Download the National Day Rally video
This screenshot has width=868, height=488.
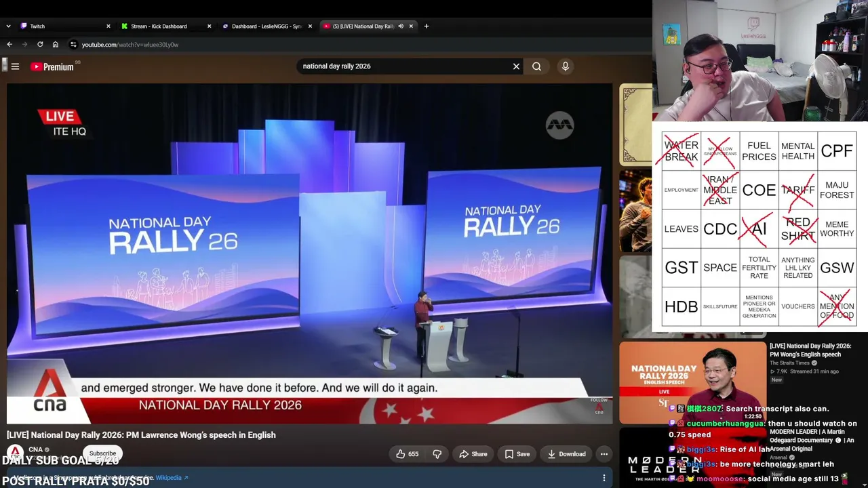click(x=566, y=454)
